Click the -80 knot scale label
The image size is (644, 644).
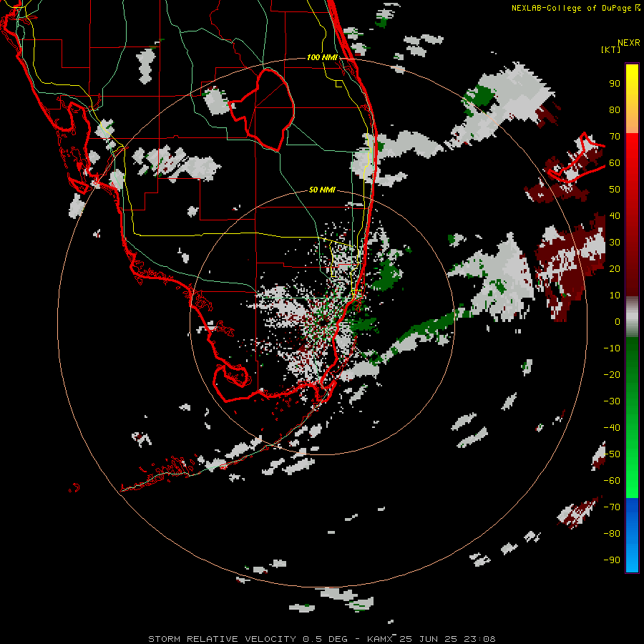(x=612, y=534)
